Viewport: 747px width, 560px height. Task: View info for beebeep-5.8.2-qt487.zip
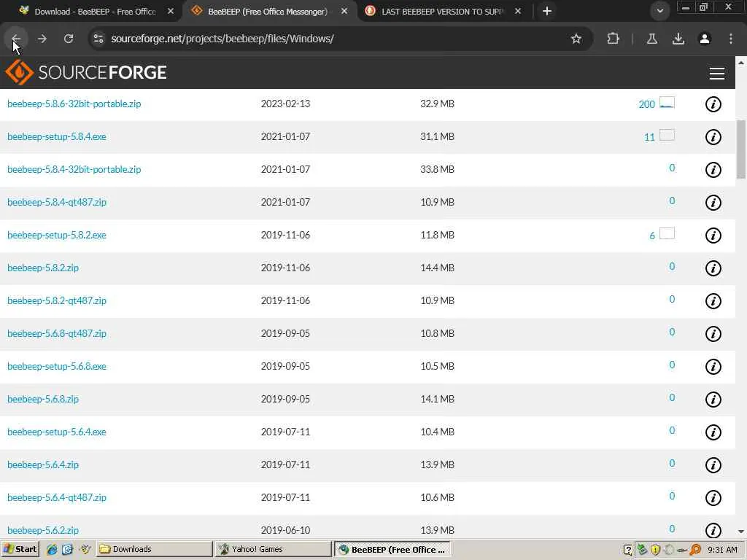point(713,301)
